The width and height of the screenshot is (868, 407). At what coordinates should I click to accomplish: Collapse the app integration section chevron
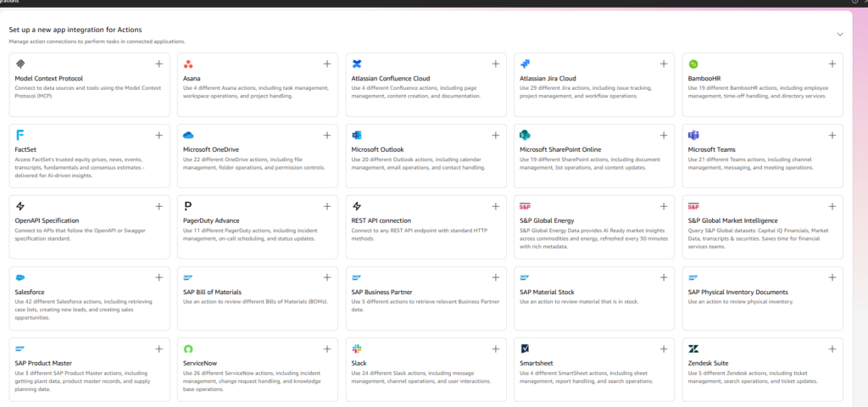coord(839,35)
